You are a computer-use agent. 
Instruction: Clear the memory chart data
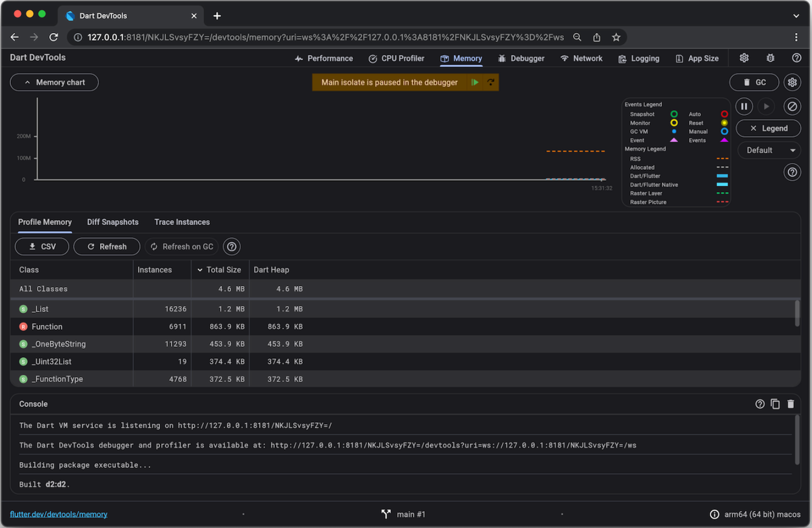[x=792, y=106]
